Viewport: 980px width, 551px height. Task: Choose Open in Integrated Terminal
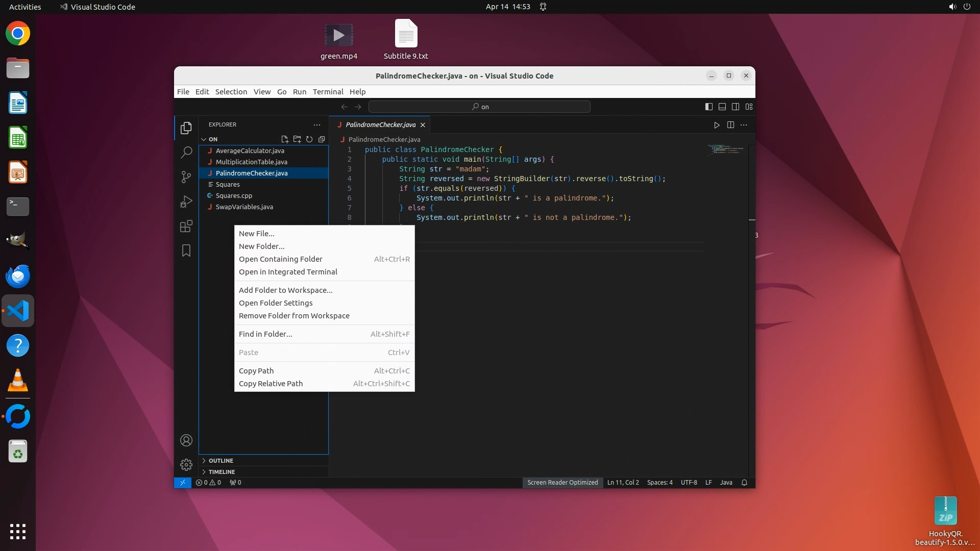click(288, 272)
